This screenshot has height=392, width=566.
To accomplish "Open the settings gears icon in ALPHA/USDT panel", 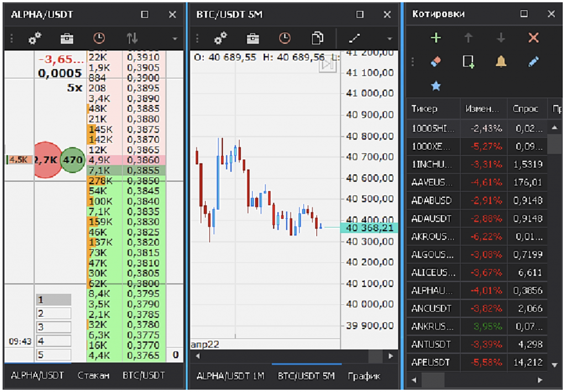I will [35, 39].
